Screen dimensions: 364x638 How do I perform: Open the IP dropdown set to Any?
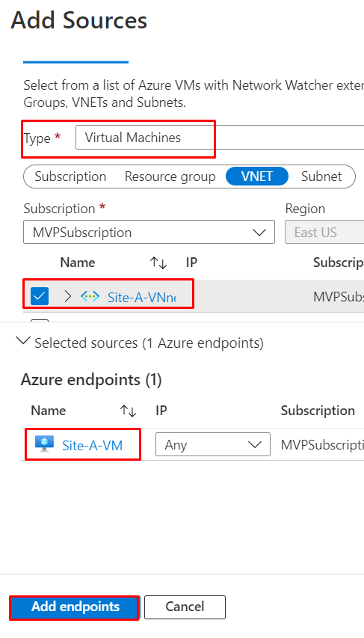pos(213,444)
